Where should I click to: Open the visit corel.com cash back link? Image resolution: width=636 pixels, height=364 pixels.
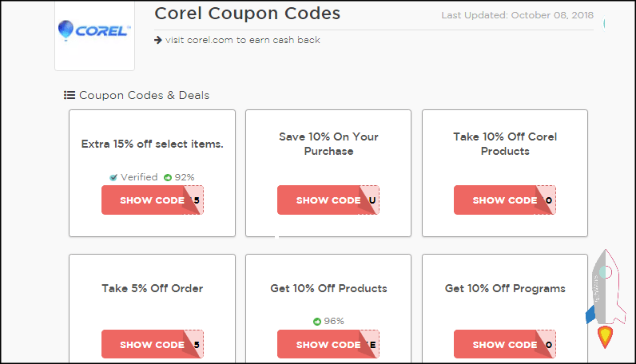click(x=242, y=40)
